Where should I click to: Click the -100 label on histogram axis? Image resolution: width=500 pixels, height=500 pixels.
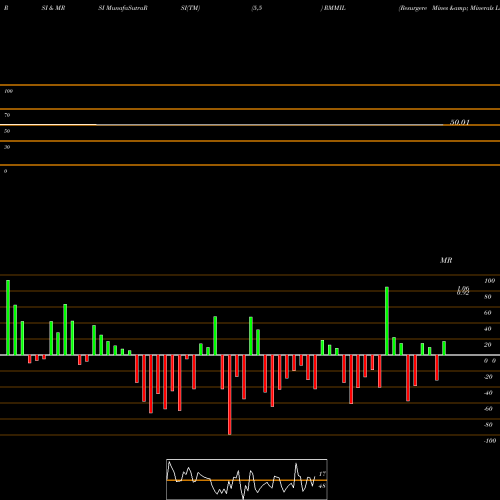490,441
